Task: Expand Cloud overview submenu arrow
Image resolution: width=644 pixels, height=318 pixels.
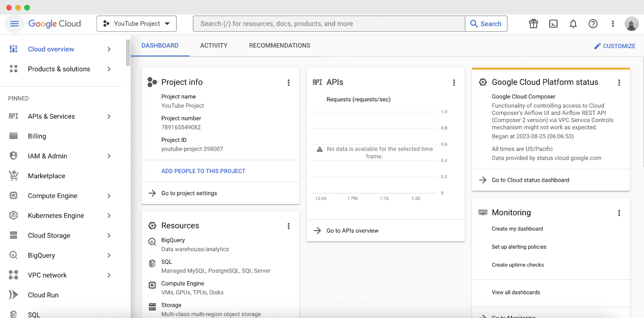Action: point(109,49)
